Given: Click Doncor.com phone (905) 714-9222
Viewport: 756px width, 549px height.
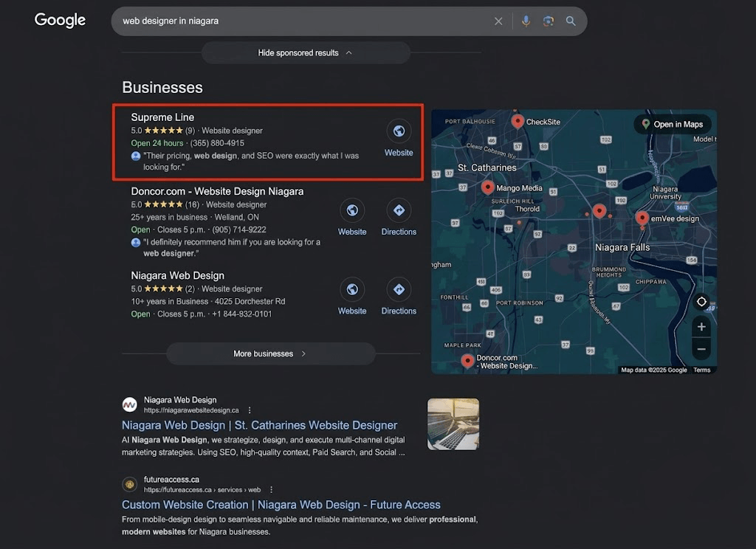Looking at the screenshot, I should click(x=239, y=230).
